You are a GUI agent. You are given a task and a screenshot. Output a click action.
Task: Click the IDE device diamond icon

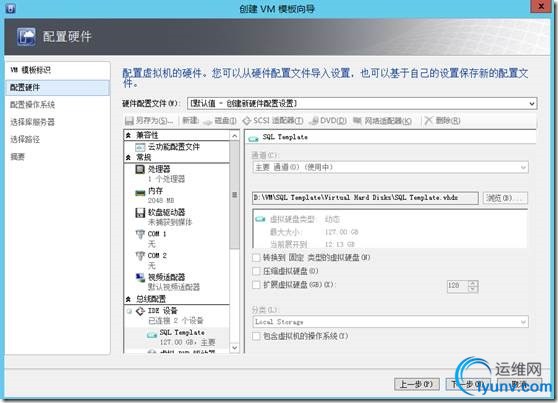140,311
